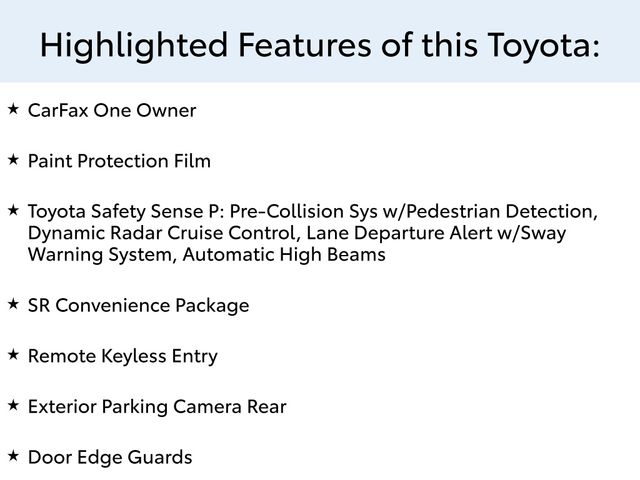Select the Dynamic Radar Cruise Control text

[162, 233]
